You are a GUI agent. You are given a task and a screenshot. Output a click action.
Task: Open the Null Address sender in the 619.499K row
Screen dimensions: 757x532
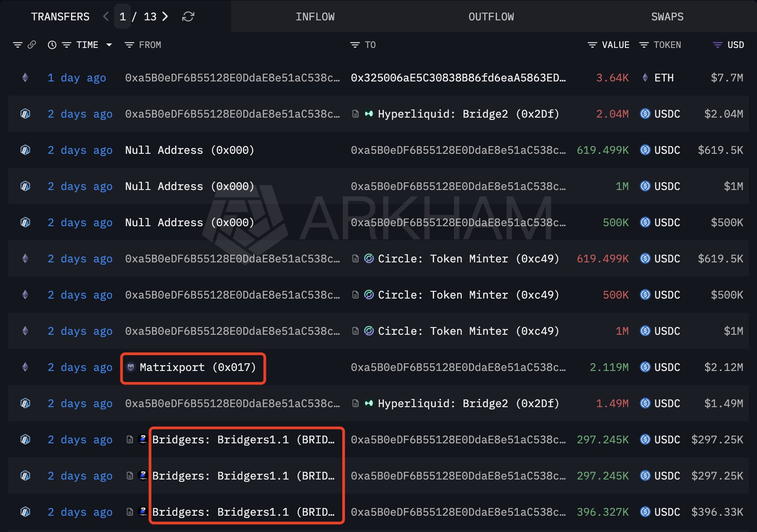189,150
